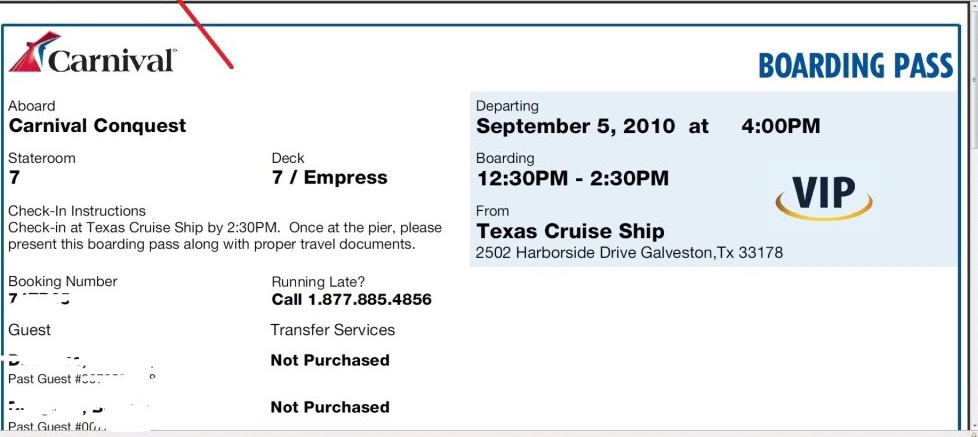Click the Booking Number label
The width and height of the screenshot is (978, 437).
62,281
